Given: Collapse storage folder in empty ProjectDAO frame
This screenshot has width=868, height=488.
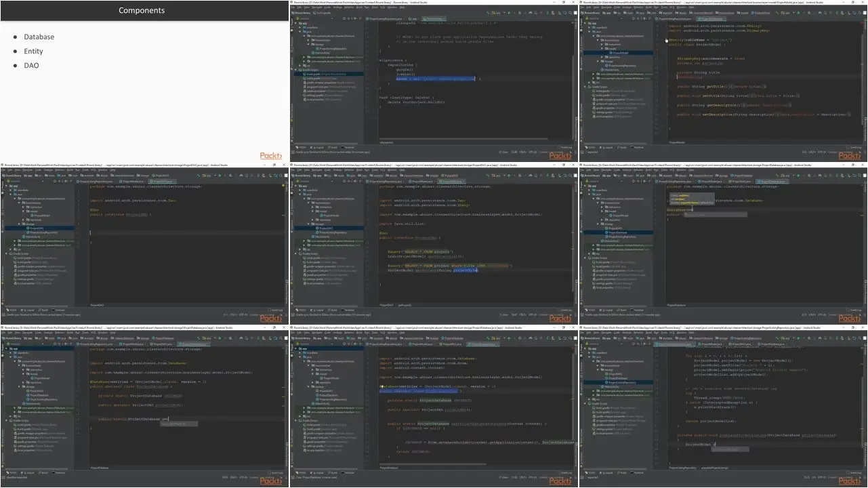Looking at the screenshot, I should pos(19,224).
